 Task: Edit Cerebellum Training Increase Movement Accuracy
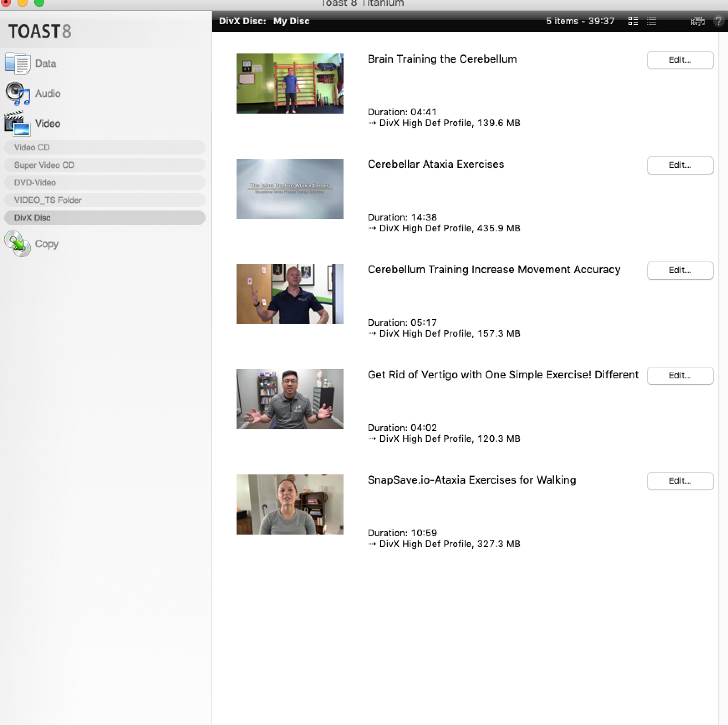point(680,270)
